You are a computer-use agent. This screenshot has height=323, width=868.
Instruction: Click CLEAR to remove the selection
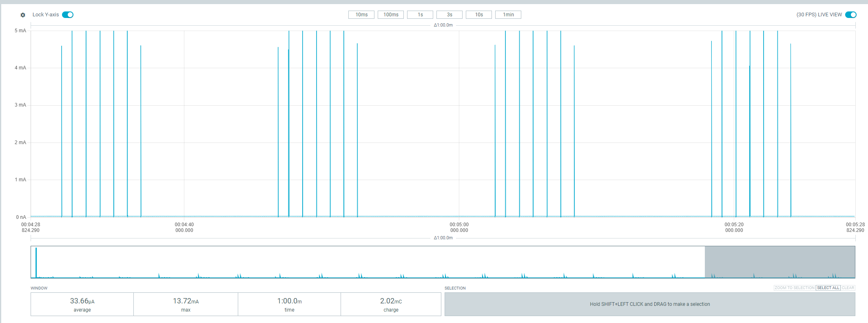click(x=848, y=288)
